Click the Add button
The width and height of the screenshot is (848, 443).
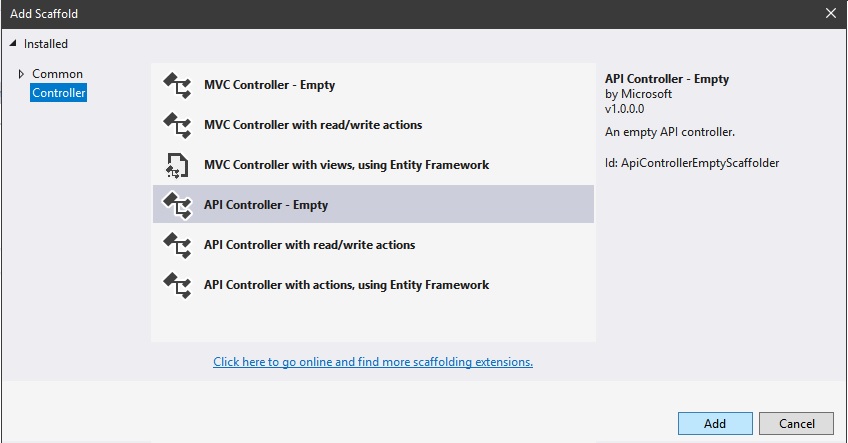(715, 424)
